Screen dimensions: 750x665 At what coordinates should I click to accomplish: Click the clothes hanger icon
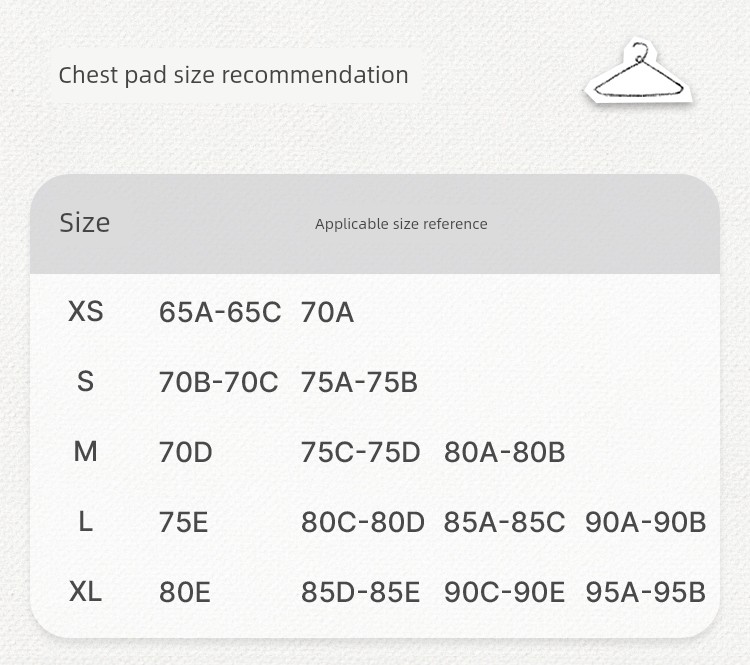coord(638,71)
